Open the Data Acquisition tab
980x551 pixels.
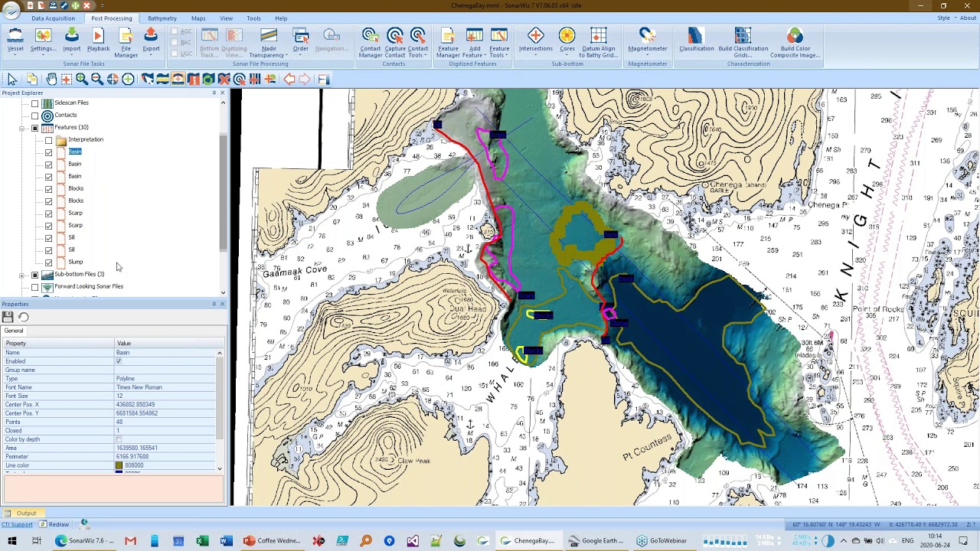(54, 18)
